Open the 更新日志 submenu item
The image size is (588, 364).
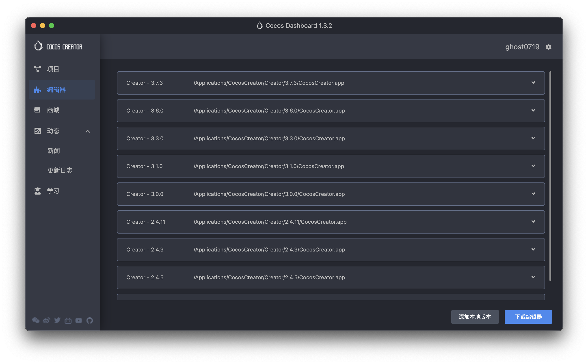click(x=60, y=170)
